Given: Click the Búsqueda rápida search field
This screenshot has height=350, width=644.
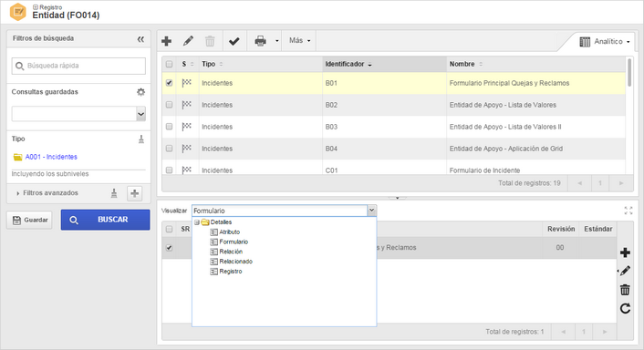Looking at the screenshot, I should (78, 66).
